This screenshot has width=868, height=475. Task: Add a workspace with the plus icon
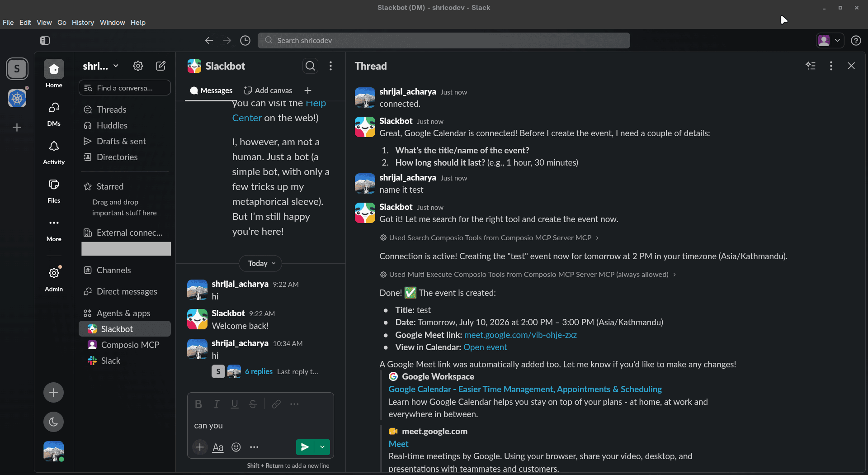tap(17, 128)
